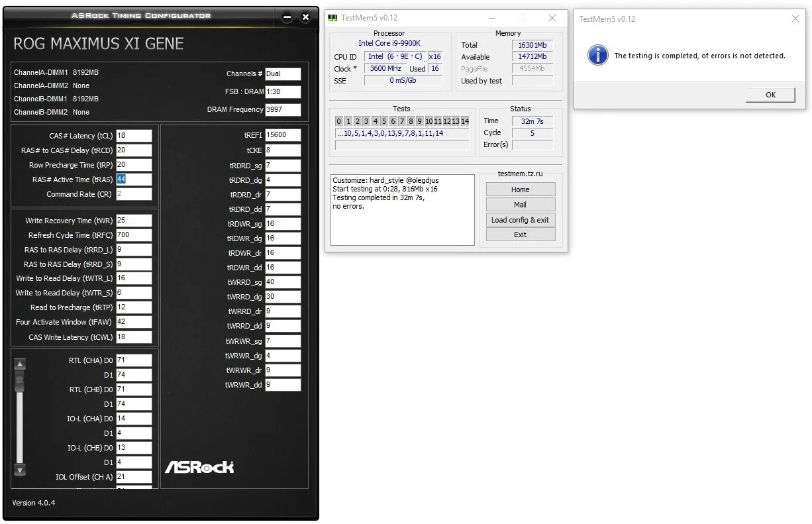Click the TestMem5 title bar app icon
Screen dimensions: 812x524
pos(333,18)
